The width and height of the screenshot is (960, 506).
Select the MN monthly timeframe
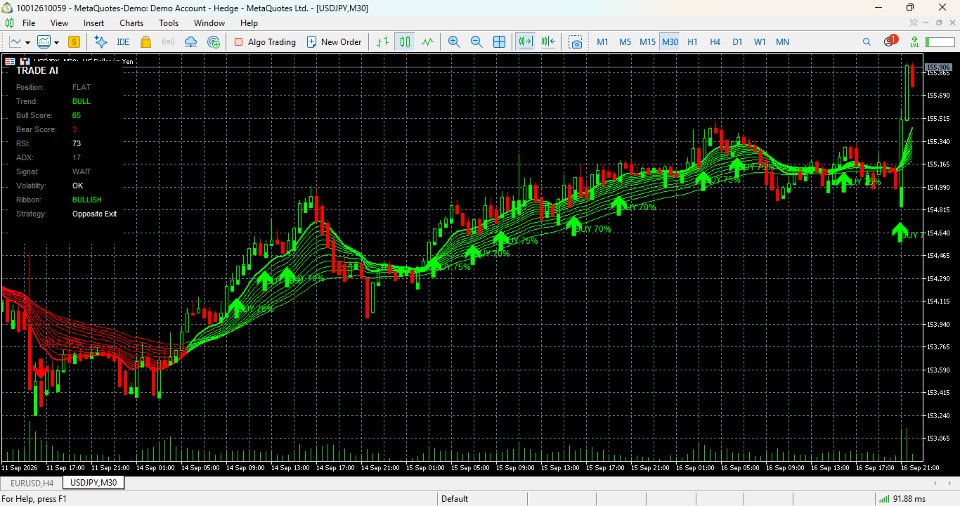(x=782, y=42)
